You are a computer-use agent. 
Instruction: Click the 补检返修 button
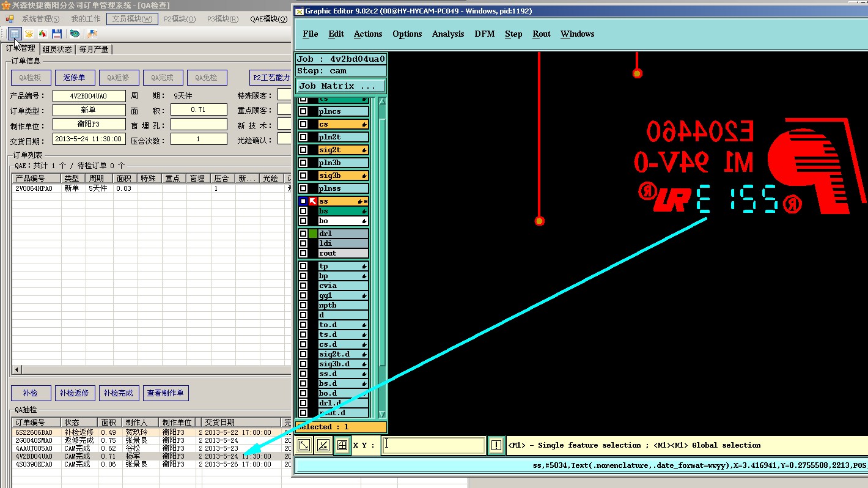click(75, 393)
